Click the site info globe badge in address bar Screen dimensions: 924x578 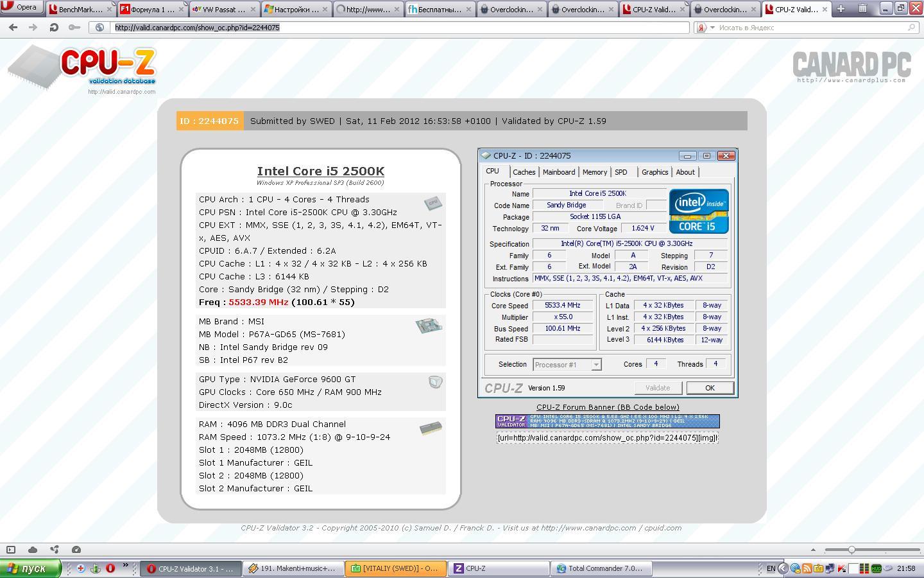pos(99,28)
